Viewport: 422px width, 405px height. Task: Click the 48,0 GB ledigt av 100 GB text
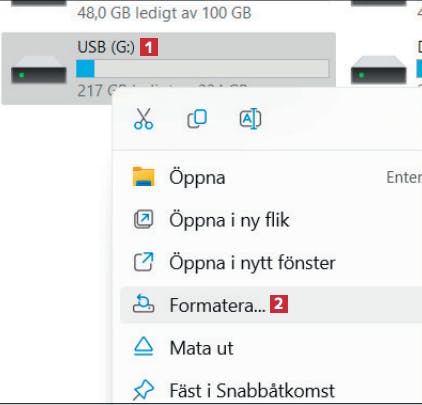pos(164,13)
